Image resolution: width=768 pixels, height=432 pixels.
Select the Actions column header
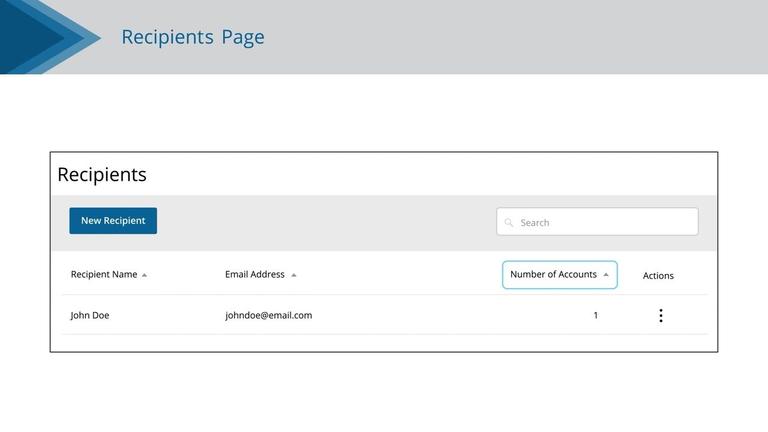click(x=658, y=275)
